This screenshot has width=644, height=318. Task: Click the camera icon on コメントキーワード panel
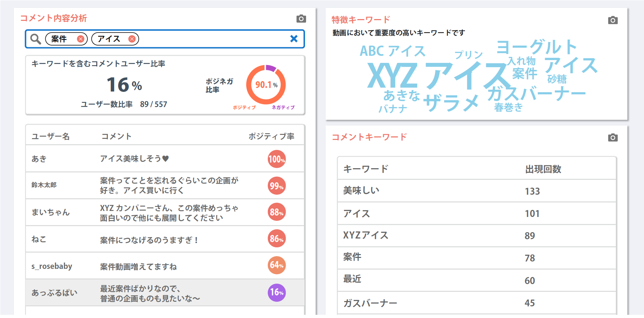click(614, 138)
